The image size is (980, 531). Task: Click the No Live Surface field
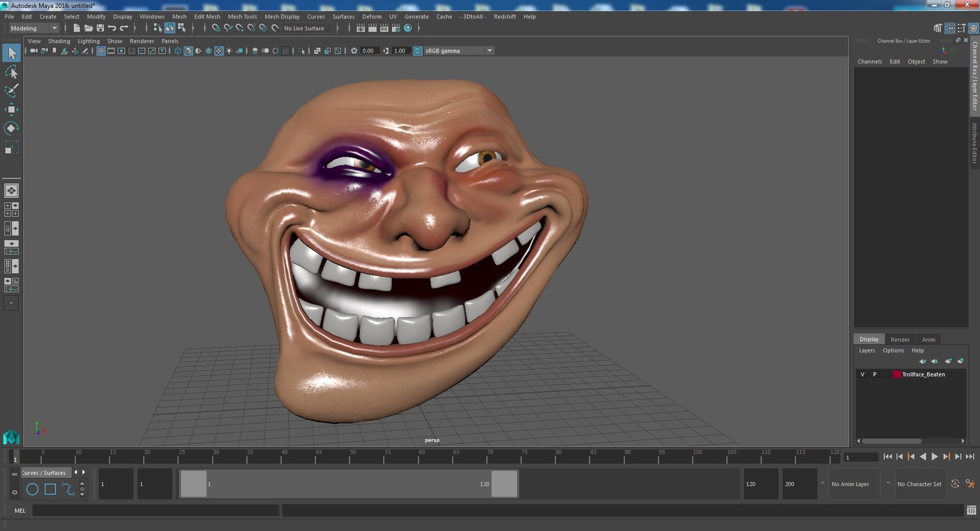tap(306, 28)
